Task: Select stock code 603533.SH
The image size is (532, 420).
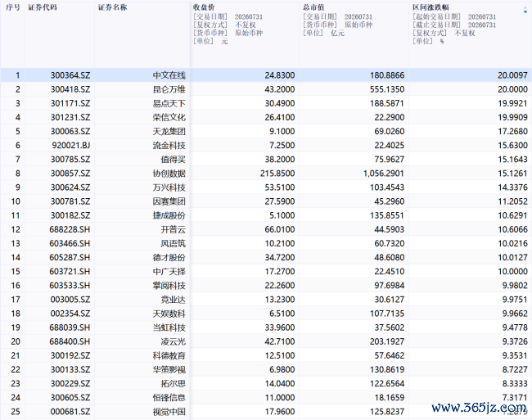Action: [x=70, y=285]
